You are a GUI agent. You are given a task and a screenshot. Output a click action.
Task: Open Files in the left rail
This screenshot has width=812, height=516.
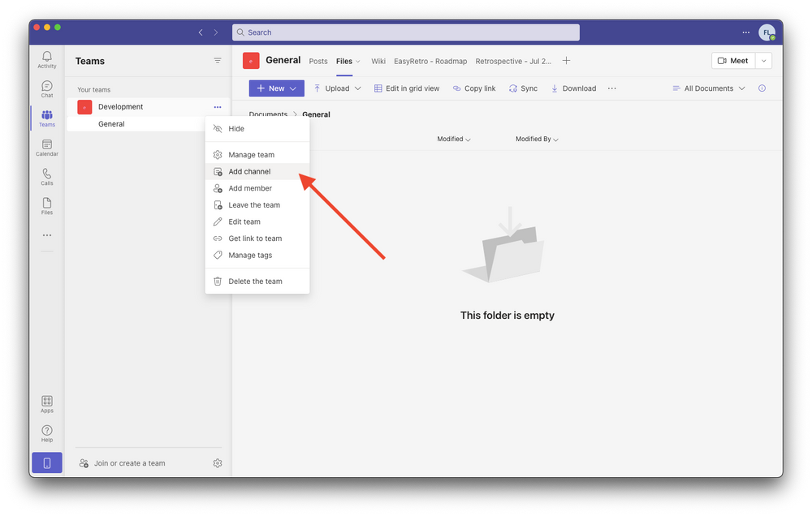46,206
